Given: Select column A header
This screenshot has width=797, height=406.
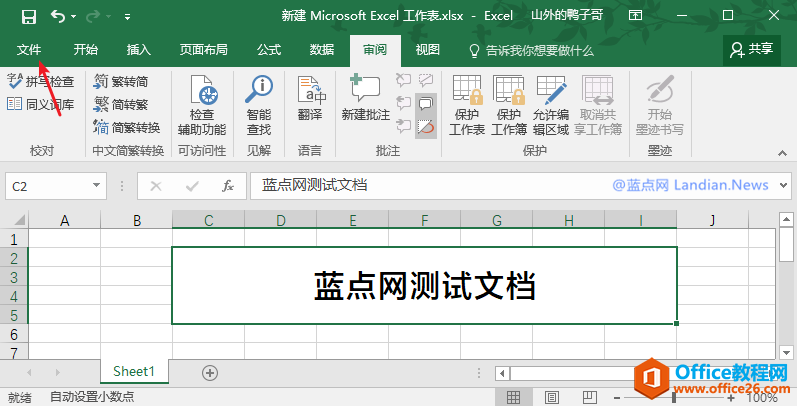Looking at the screenshot, I should coord(65,220).
